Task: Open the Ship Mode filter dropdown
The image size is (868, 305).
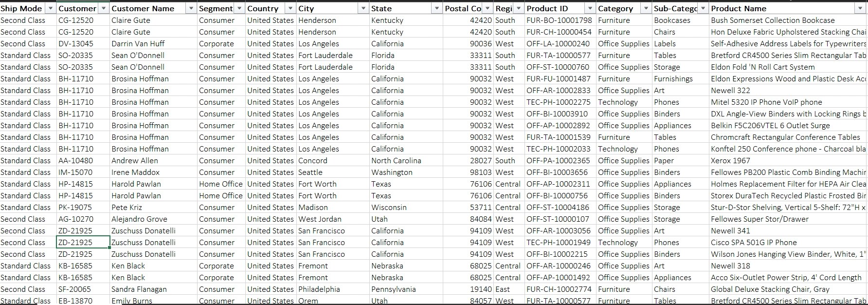Action: 50,9
